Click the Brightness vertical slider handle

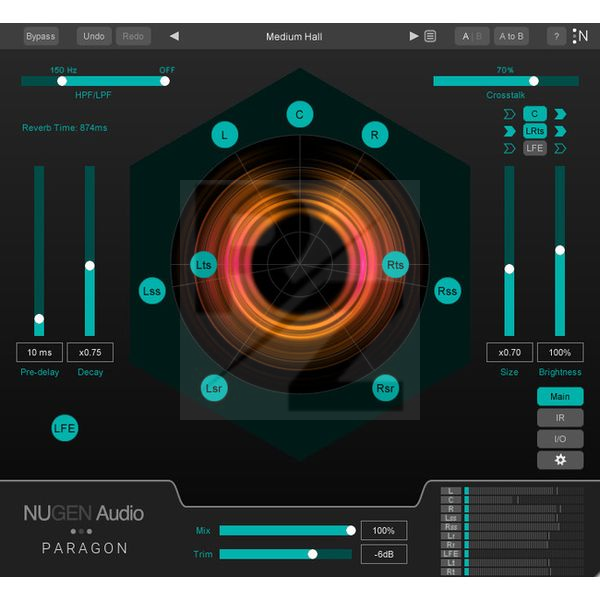tap(560, 250)
